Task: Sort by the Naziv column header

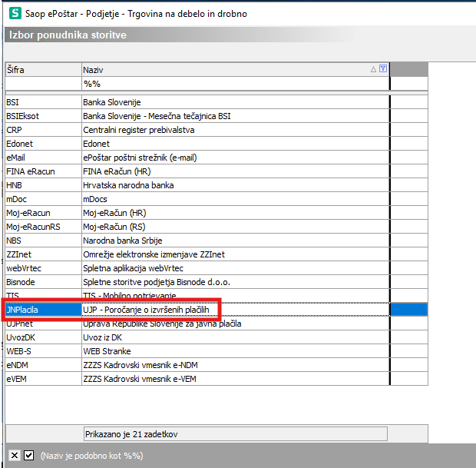Action: [x=236, y=70]
